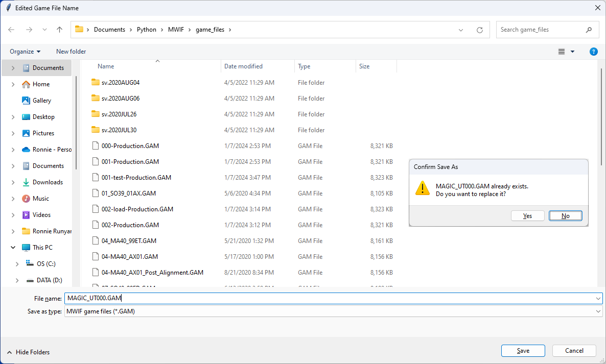Screen dimensions: 606x364
Task: Collapse the This PC tree node
Action: (x=13, y=248)
